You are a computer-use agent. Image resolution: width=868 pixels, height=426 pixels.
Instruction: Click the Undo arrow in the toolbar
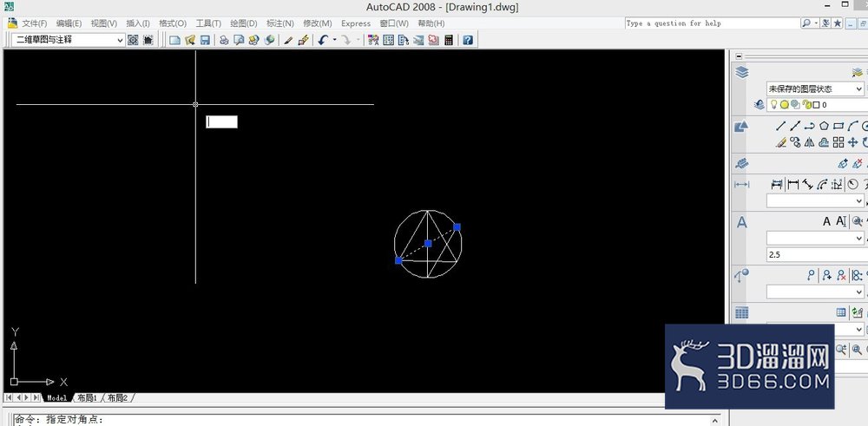[323, 40]
